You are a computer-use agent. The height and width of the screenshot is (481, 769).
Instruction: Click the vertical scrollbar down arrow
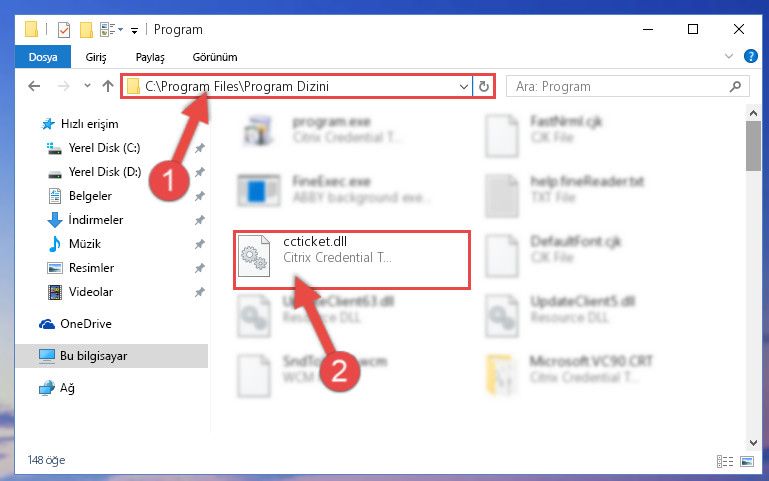[x=753, y=443]
